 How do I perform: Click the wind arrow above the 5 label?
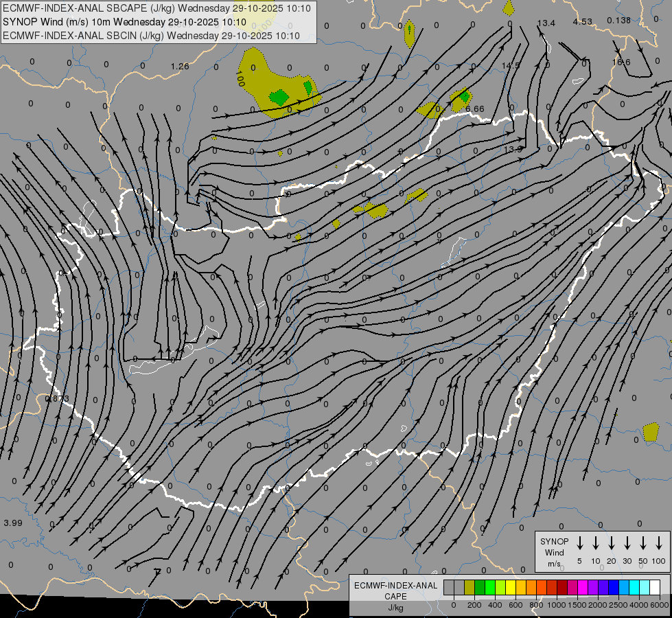[579, 543]
